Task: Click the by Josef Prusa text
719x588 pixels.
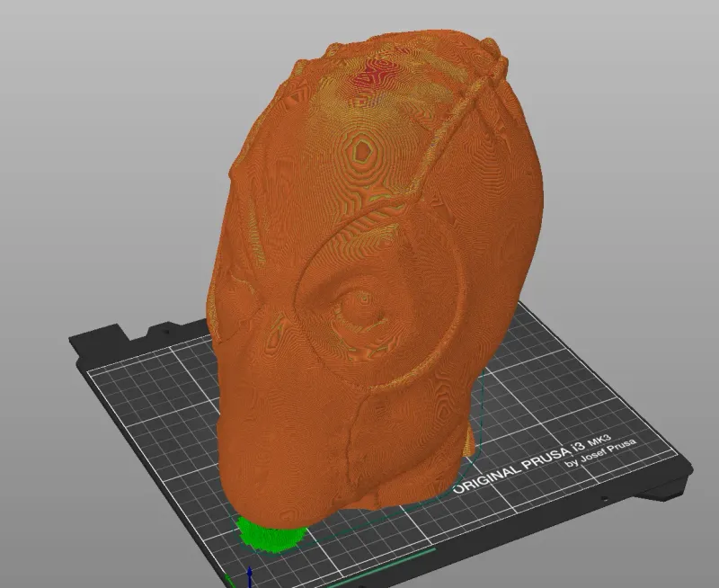Action: 599,453
